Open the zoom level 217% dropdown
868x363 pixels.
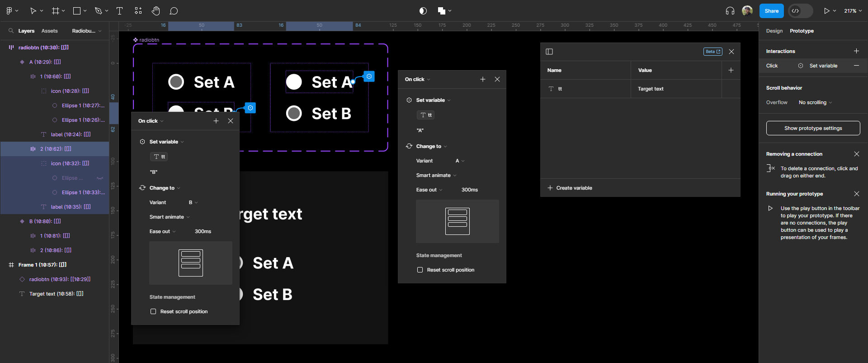[x=852, y=11]
